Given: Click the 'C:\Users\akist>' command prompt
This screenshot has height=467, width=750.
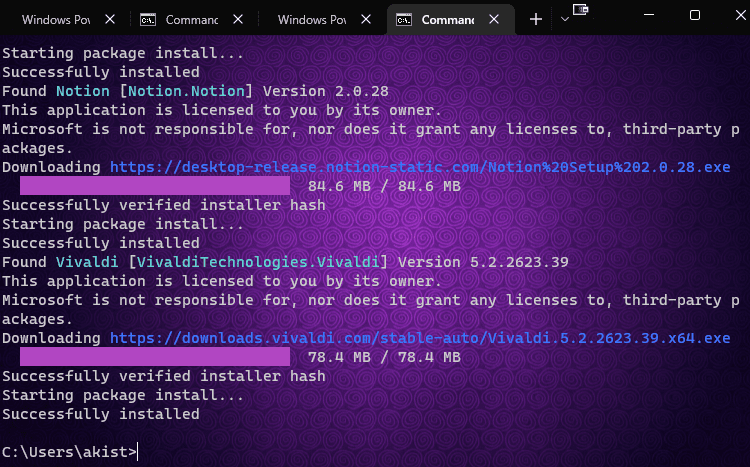Looking at the screenshot, I should click(69, 452).
